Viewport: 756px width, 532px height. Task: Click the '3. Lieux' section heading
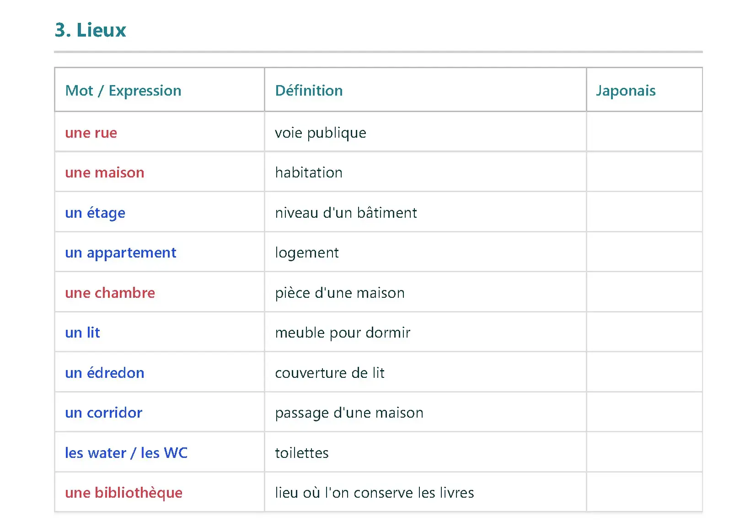[90, 30]
